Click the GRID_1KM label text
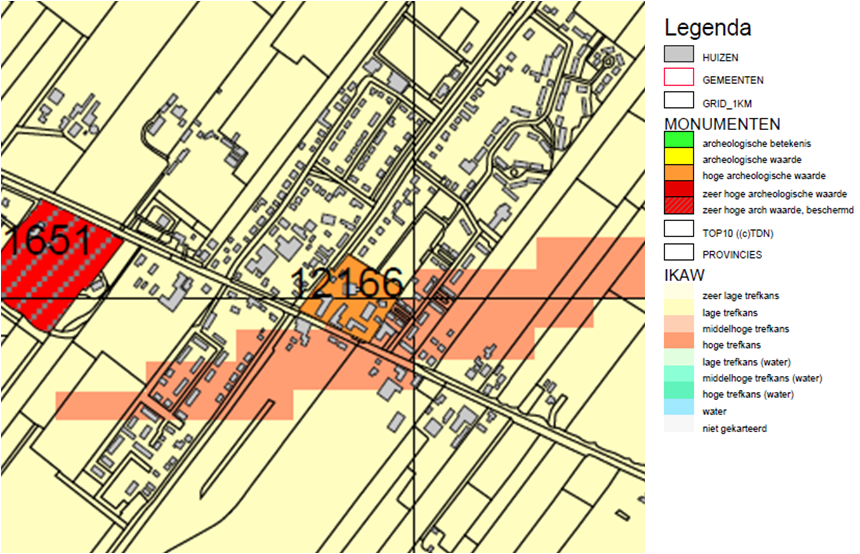 point(727,104)
